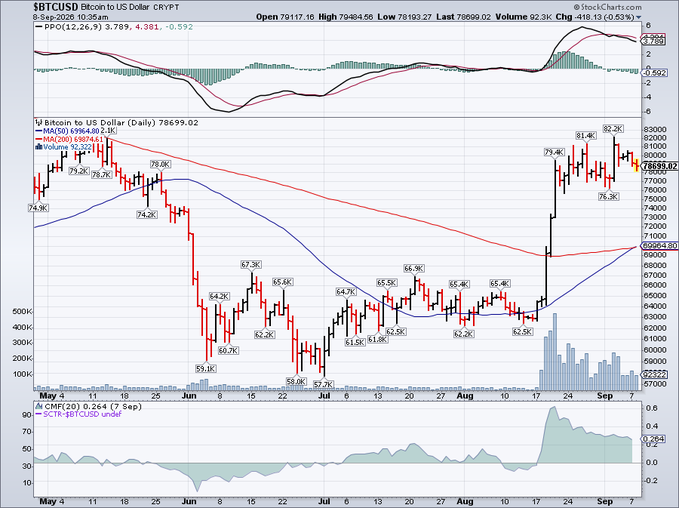The image size is (679, 508).
Task: Click the 74.2K low price annotation
Action: (147, 214)
